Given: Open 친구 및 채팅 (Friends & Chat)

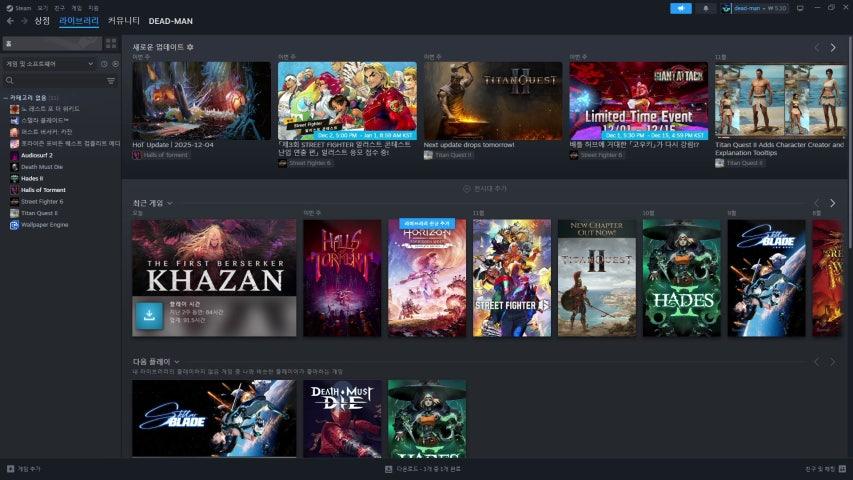Looking at the screenshot, I should [x=825, y=469].
